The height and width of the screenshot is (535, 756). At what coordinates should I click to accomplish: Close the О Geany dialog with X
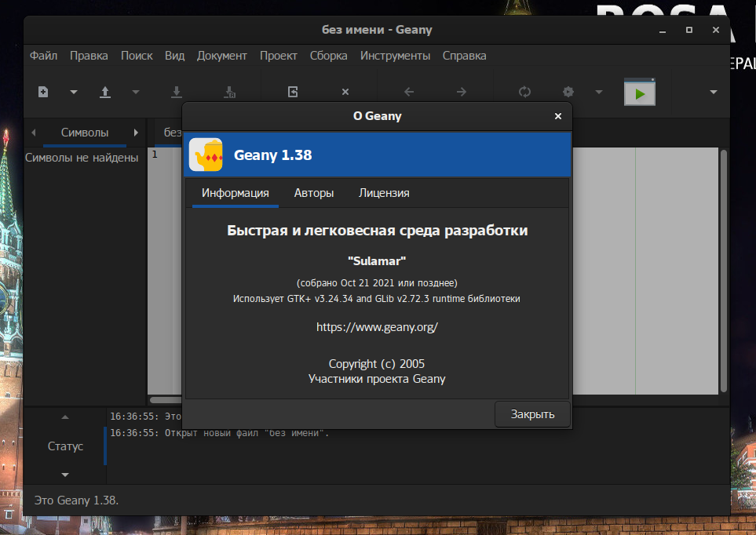(558, 116)
